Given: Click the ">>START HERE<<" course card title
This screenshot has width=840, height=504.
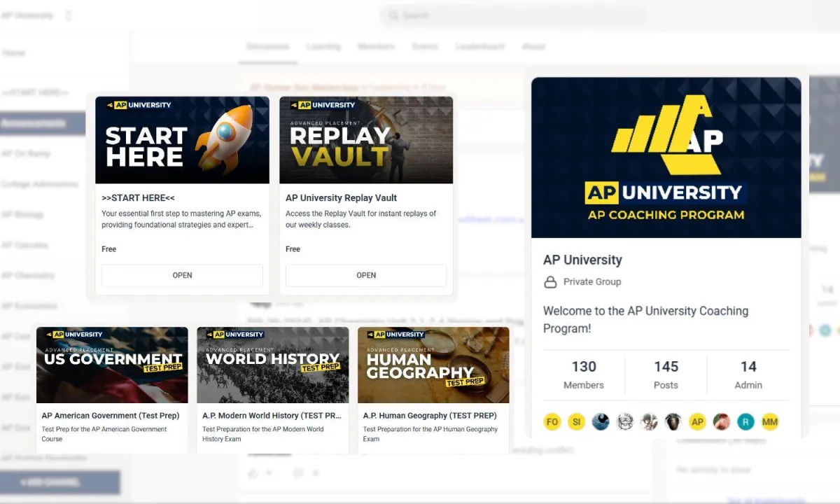Looking at the screenshot, I should pos(138,198).
